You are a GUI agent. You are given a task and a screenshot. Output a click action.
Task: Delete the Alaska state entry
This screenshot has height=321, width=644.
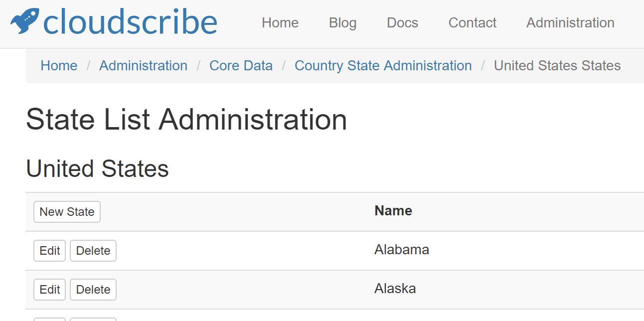tap(93, 290)
